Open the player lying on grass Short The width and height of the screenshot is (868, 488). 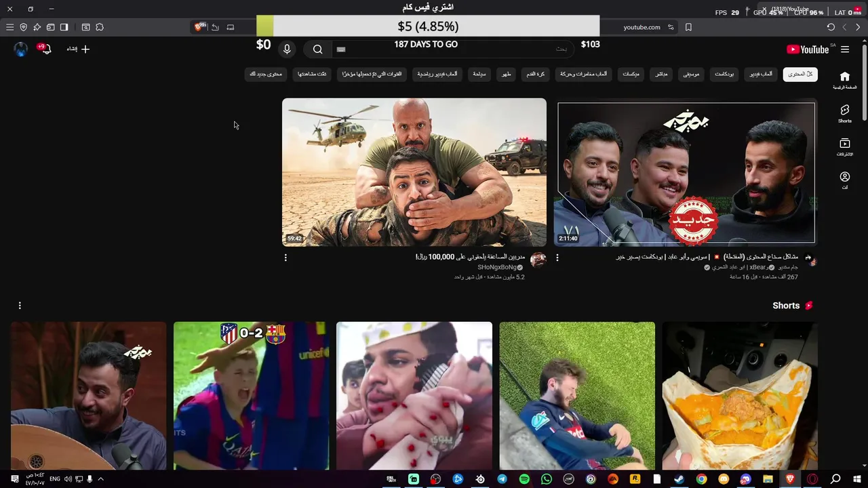coord(577,396)
